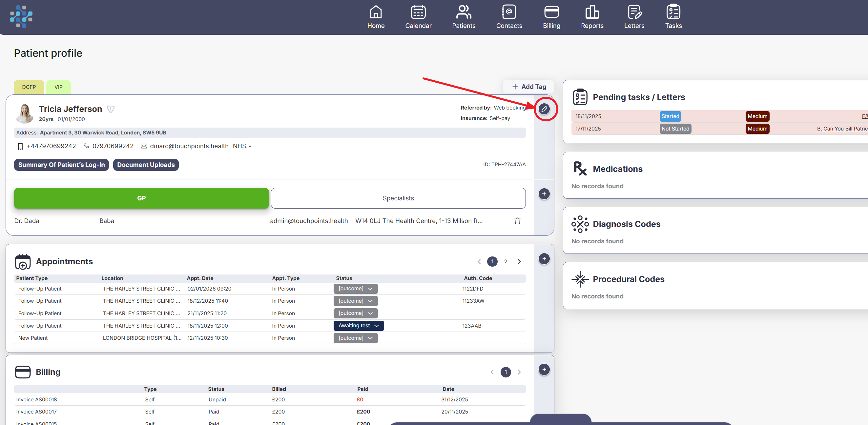Open Invoice AS00018 link
Screen dimensions: 868x425
click(x=36, y=399)
